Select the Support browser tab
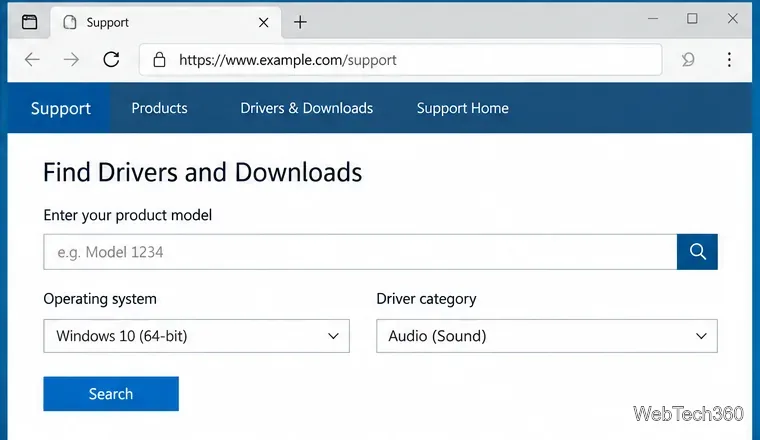 tap(165, 22)
